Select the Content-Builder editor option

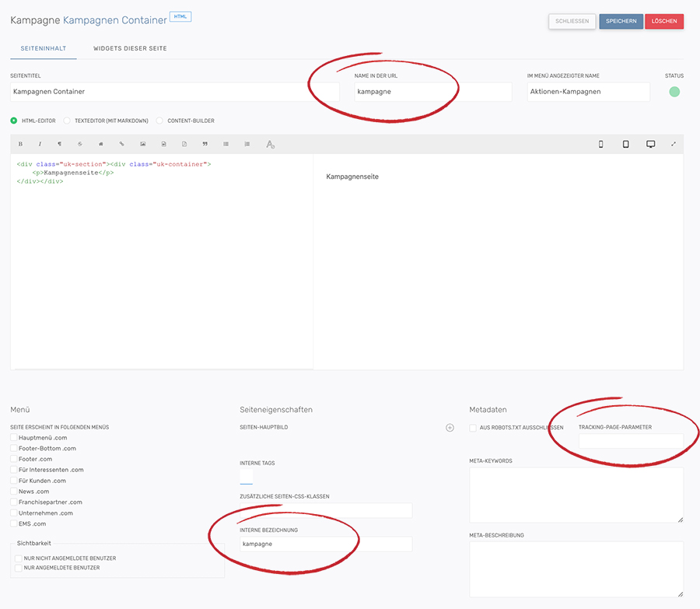[x=159, y=121]
